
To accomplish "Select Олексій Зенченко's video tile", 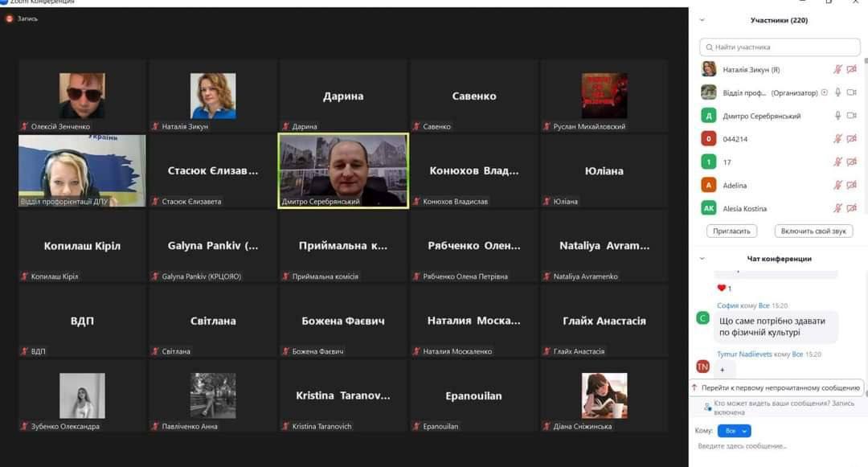I will [82, 96].
